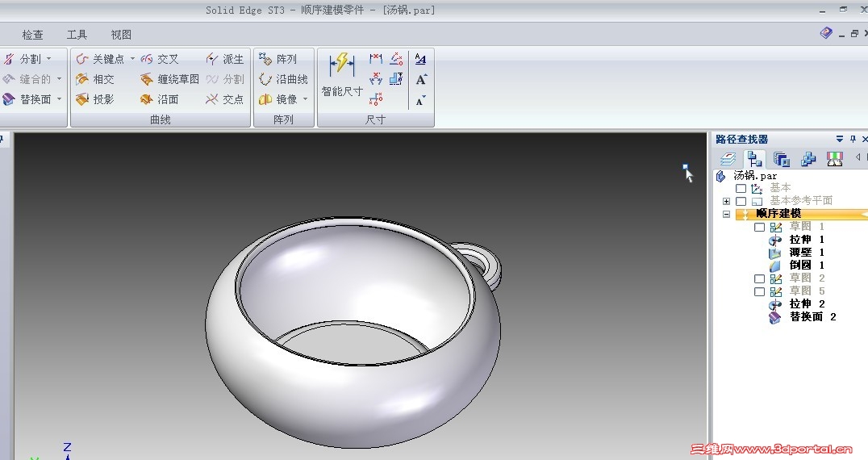868x460 pixels.
Task: Open the sensors gauge tab in 路径查找器
Action: [835, 160]
